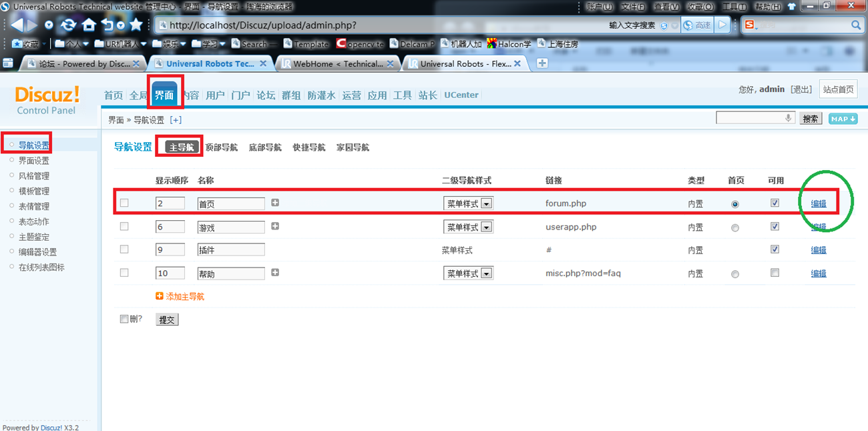The height and width of the screenshot is (431, 868).
Task: Click the microphone icon in admin search box
Action: coord(789,118)
